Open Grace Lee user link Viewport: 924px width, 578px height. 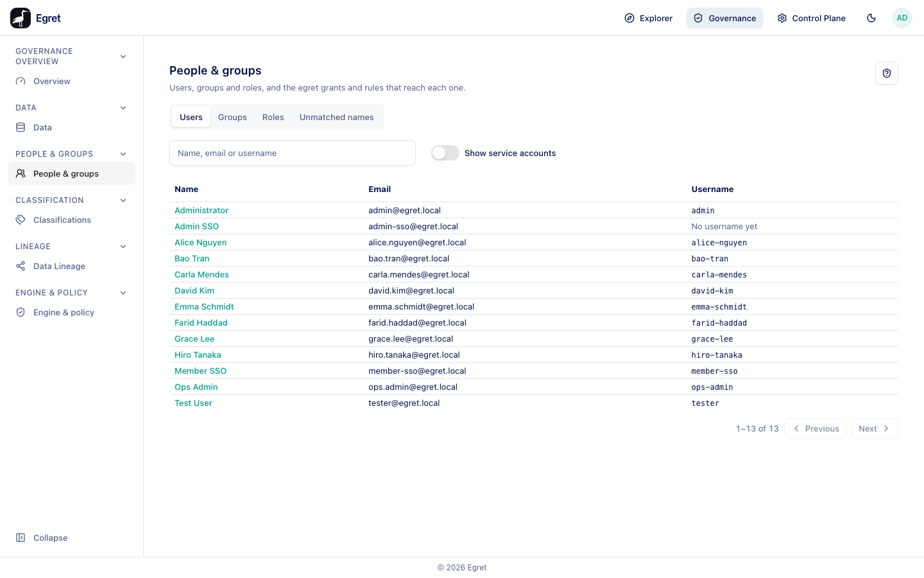pos(194,339)
